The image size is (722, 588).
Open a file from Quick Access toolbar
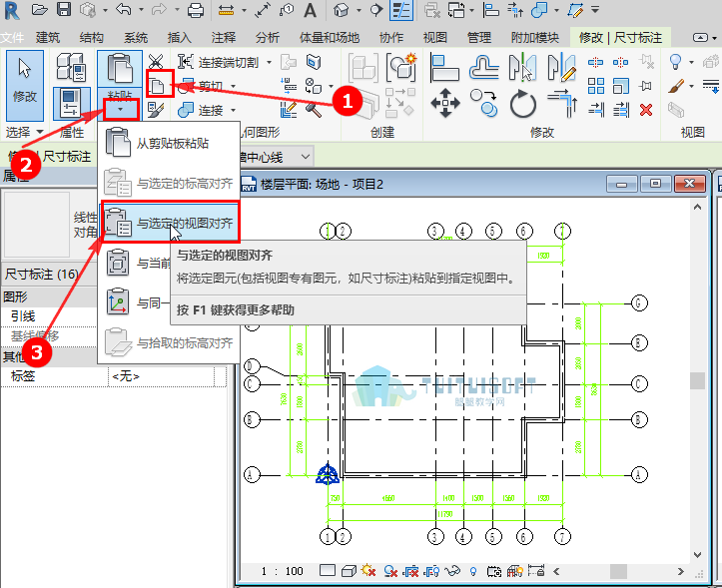[40, 10]
